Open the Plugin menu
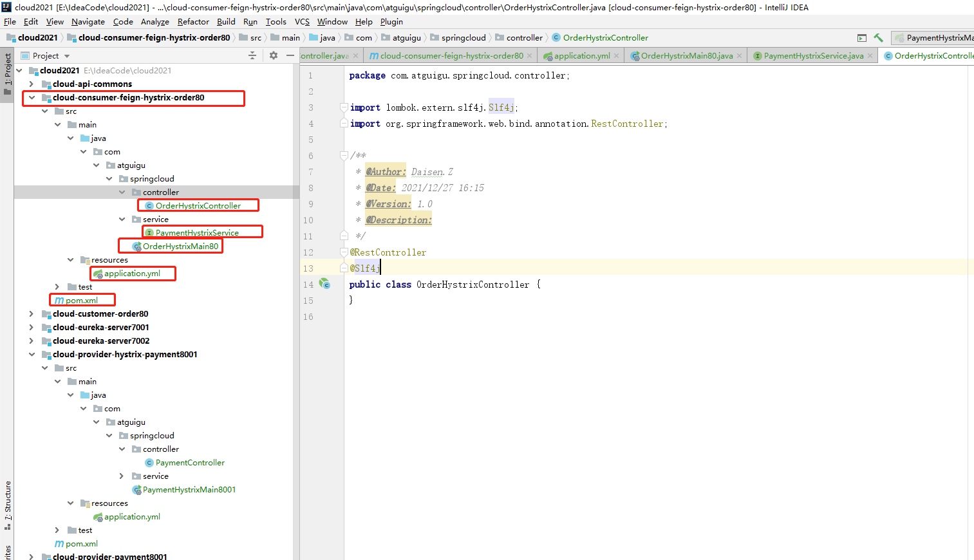This screenshot has width=974, height=560. pyautogui.click(x=391, y=22)
